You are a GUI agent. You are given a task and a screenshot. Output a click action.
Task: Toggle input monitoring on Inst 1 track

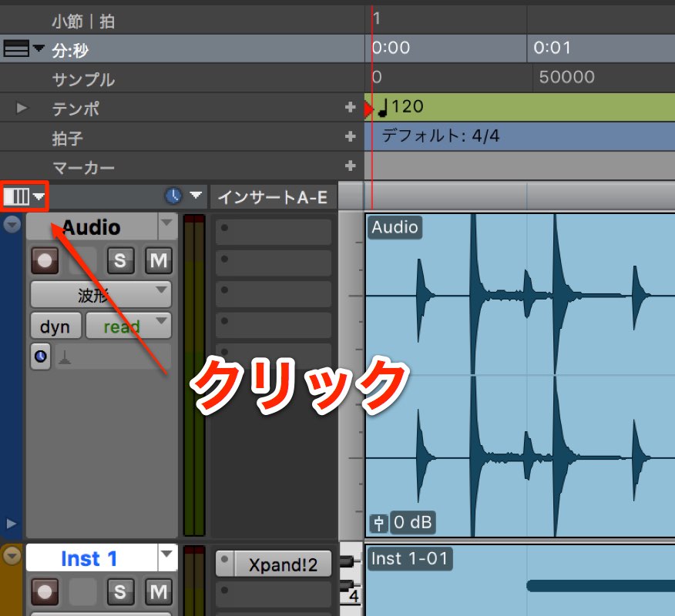tap(82, 591)
